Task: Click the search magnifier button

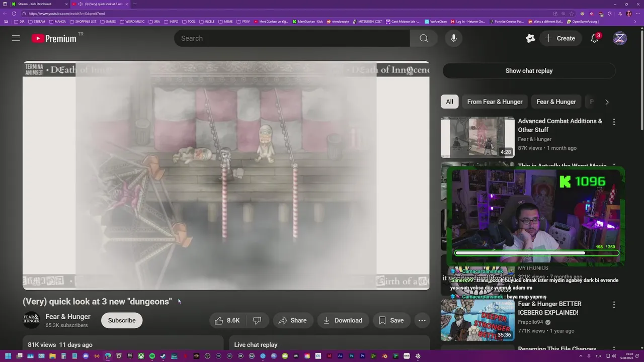Action: (x=424, y=38)
